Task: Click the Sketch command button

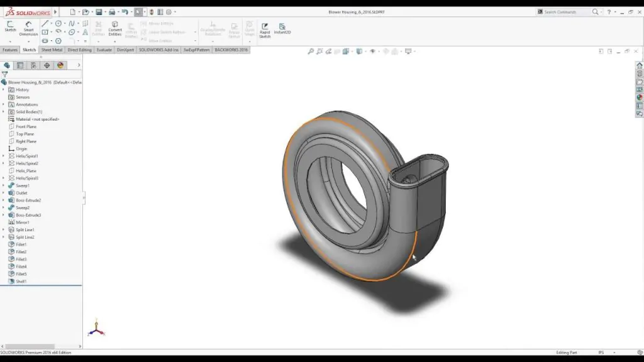Action: coord(10,26)
